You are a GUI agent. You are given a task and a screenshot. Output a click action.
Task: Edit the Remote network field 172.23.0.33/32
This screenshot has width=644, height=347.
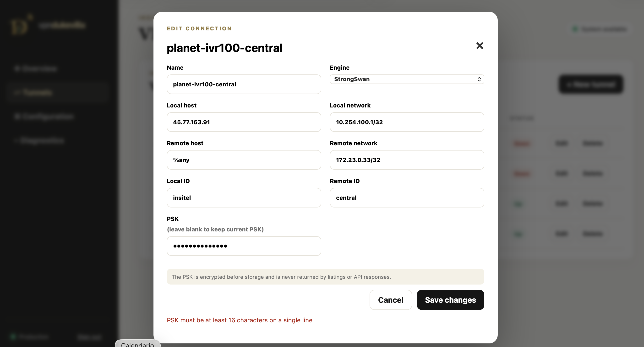(x=407, y=160)
